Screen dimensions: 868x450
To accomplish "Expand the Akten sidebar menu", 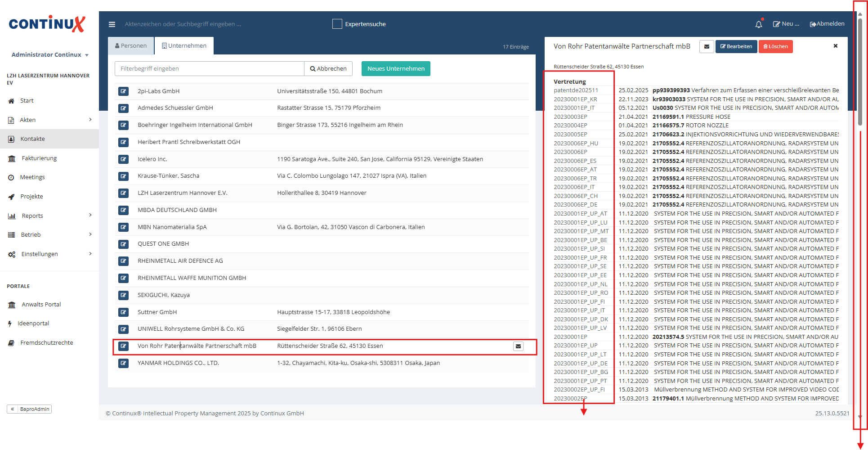I will pos(49,120).
